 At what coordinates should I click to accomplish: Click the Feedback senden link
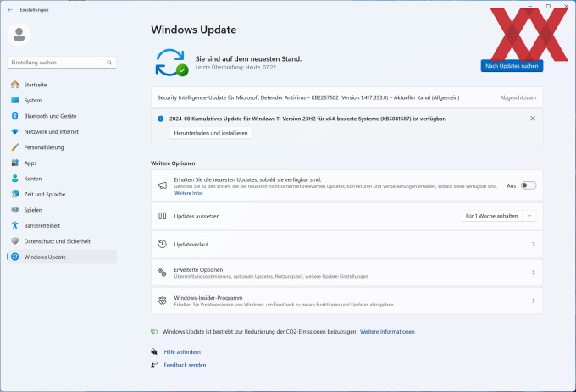pos(185,365)
